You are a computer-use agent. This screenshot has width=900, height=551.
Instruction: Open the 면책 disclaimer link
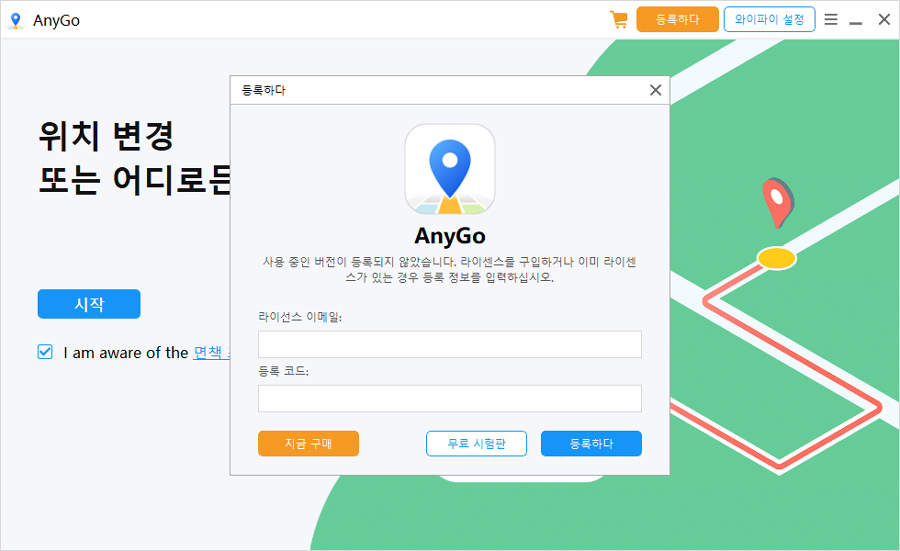pyautogui.click(x=211, y=352)
